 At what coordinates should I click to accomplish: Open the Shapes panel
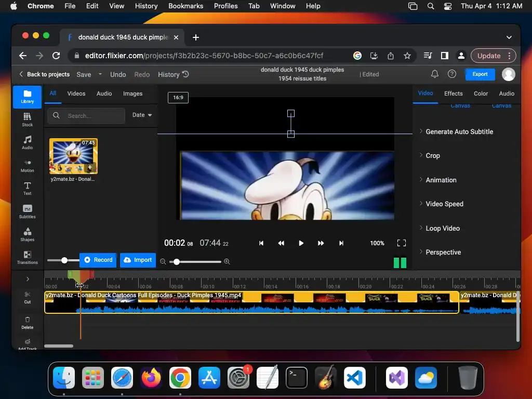[x=27, y=234]
